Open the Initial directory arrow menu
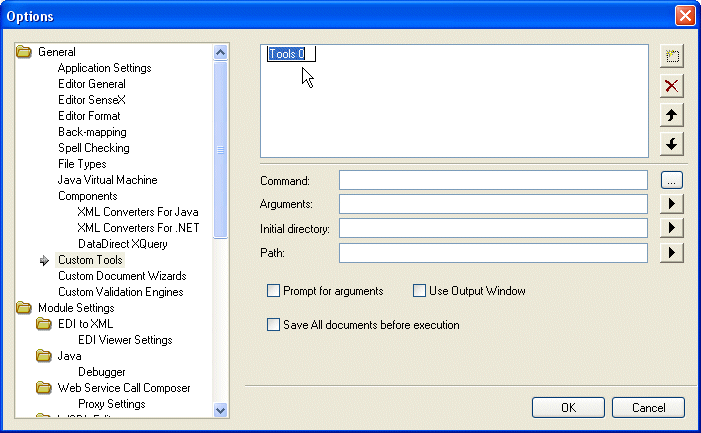 pos(672,228)
